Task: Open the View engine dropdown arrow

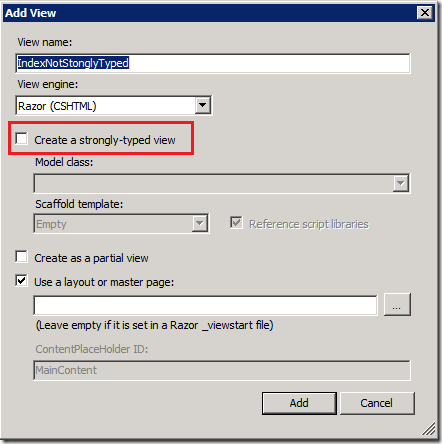Action: click(202, 106)
